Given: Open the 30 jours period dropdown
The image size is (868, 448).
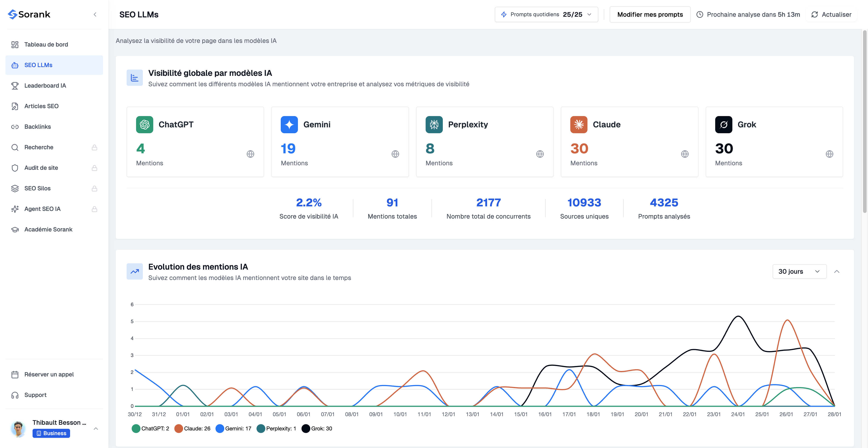Looking at the screenshot, I should tap(799, 271).
